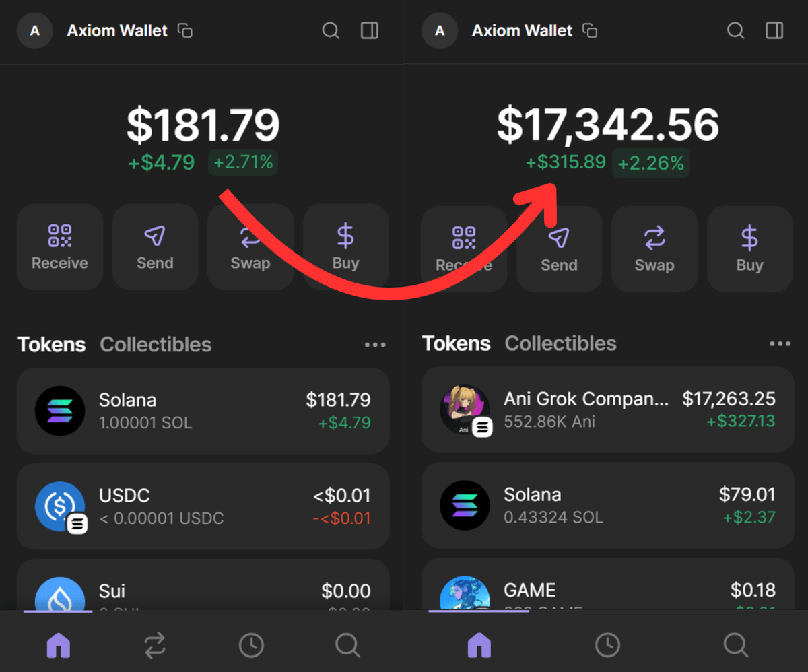Viewport: 808px width, 672px height.
Task: Tap the Buy dollar button in left wallet
Action: pyautogui.click(x=346, y=247)
